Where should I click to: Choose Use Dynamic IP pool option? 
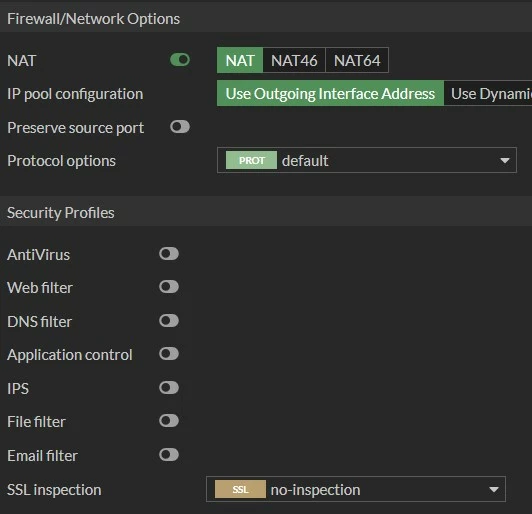pyautogui.click(x=488, y=93)
